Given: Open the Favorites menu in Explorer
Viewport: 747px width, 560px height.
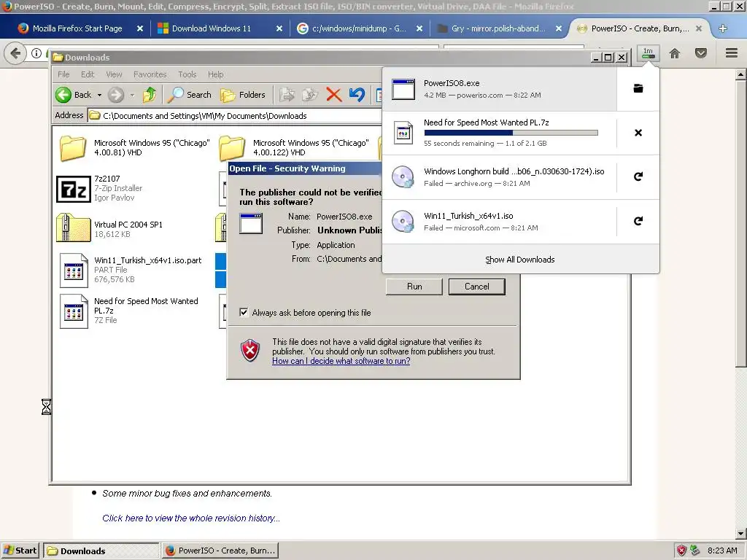Looking at the screenshot, I should (x=150, y=74).
